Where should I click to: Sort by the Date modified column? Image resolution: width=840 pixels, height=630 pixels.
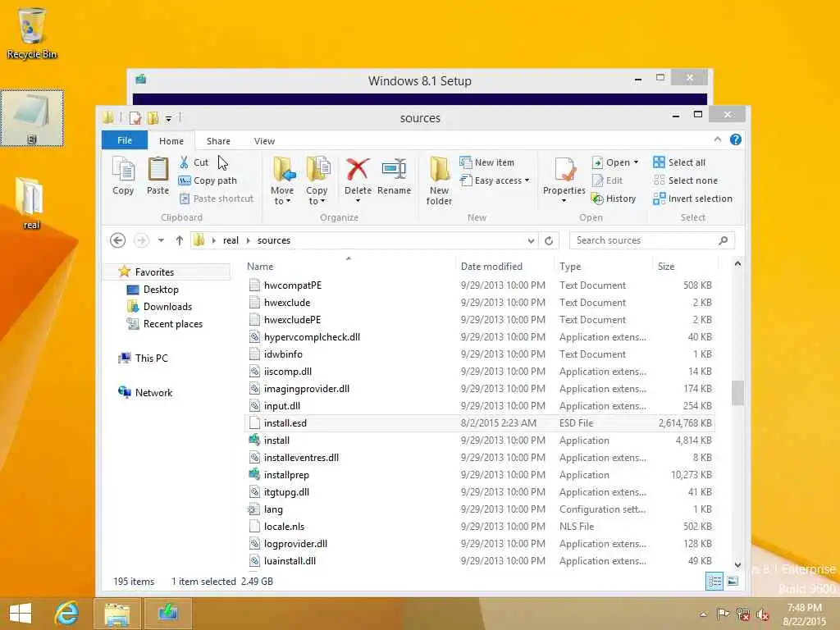(504, 267)
